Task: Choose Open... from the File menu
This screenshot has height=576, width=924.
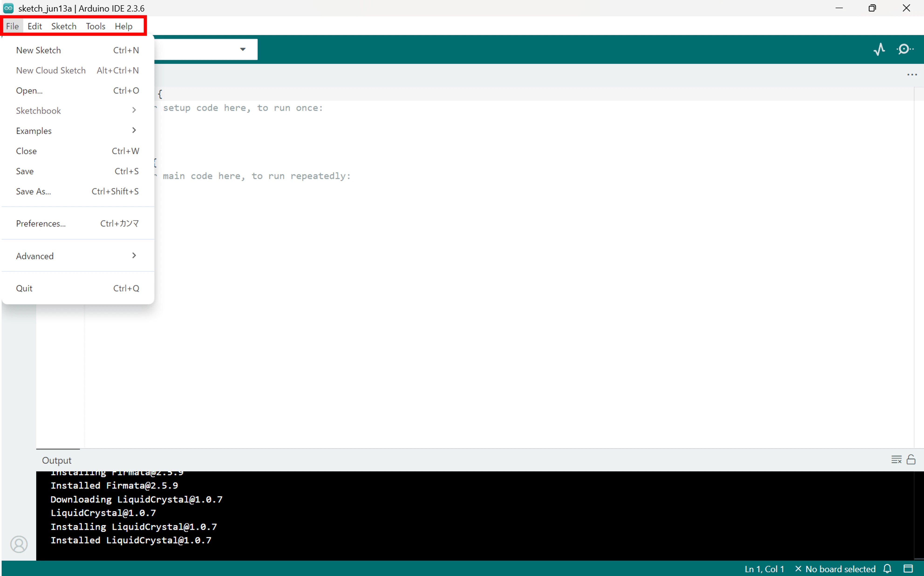Action: 78,91
